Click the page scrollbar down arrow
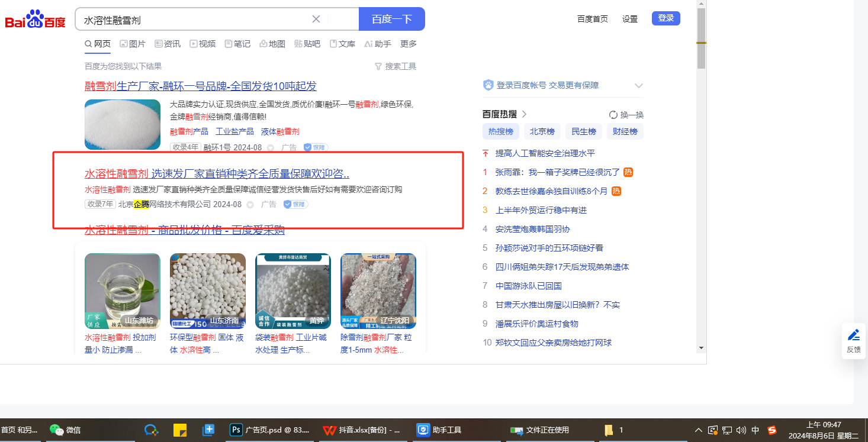Viewport: 868px width, 442px height. tap(701, 347)
